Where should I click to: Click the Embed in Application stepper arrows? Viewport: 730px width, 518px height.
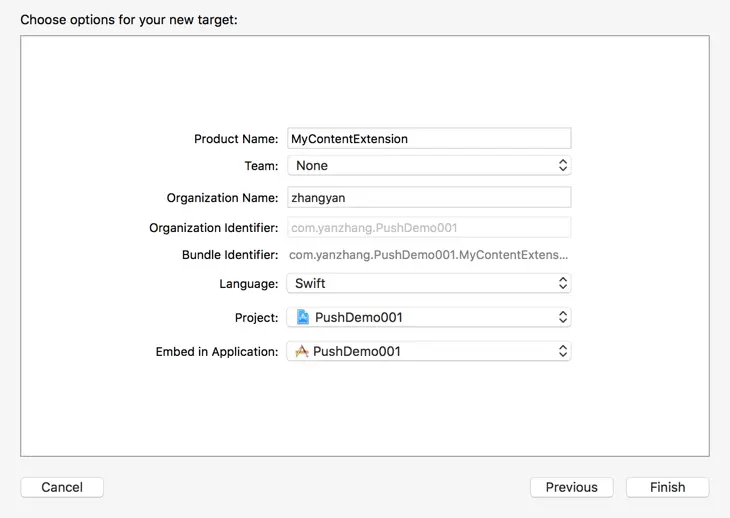[x=562, y=351]
